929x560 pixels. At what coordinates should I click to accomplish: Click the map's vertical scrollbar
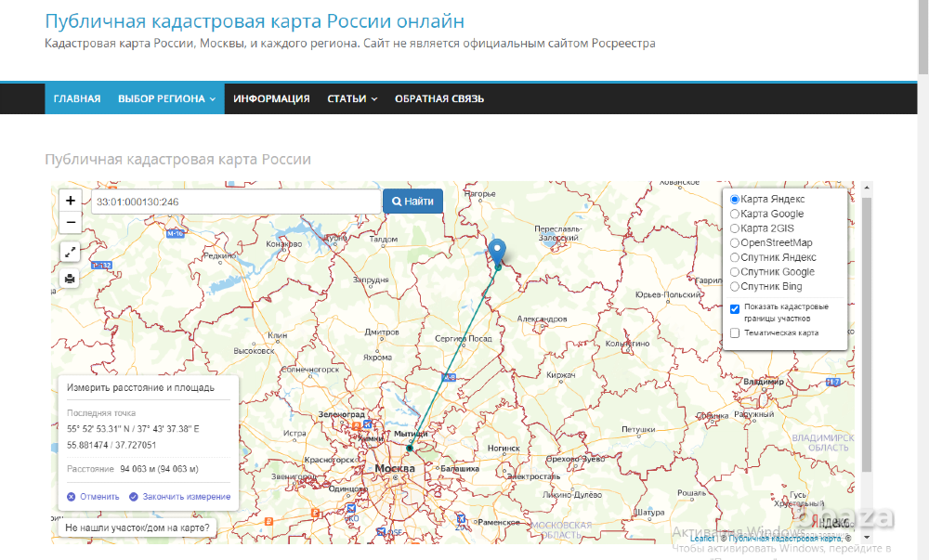point(866,334)
